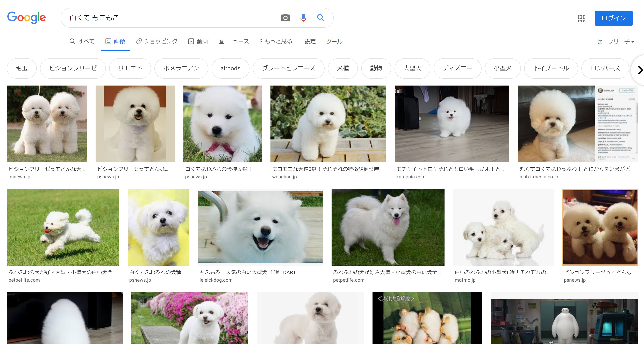Image resolution: width=644 pixels, height=344 pixels.
Task: Choose the ポメラニアン chip
Action: (181, 68)
